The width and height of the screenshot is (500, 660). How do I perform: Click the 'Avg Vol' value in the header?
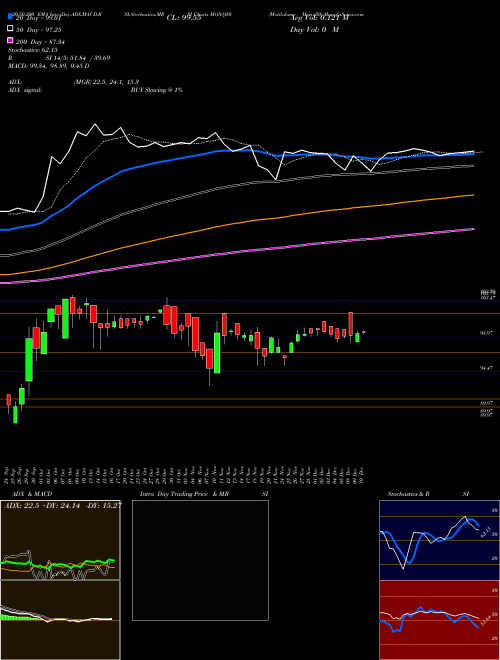click(319, 17)
